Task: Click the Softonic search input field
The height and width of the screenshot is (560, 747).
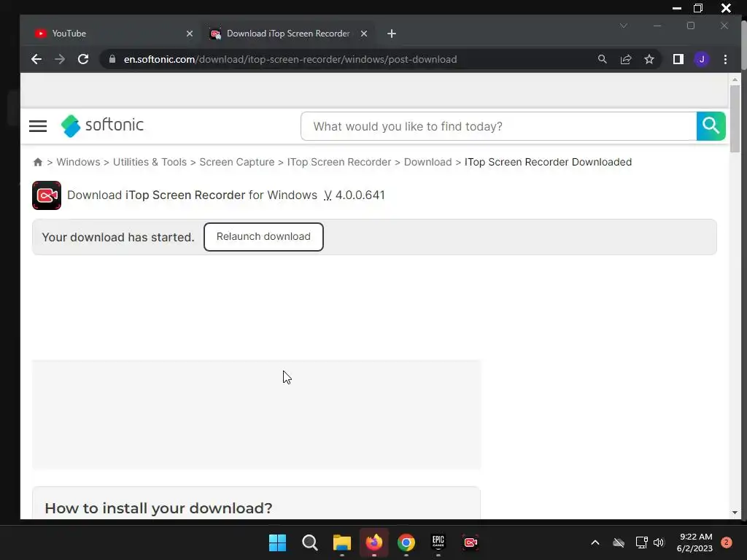Action: coord(498,126)
